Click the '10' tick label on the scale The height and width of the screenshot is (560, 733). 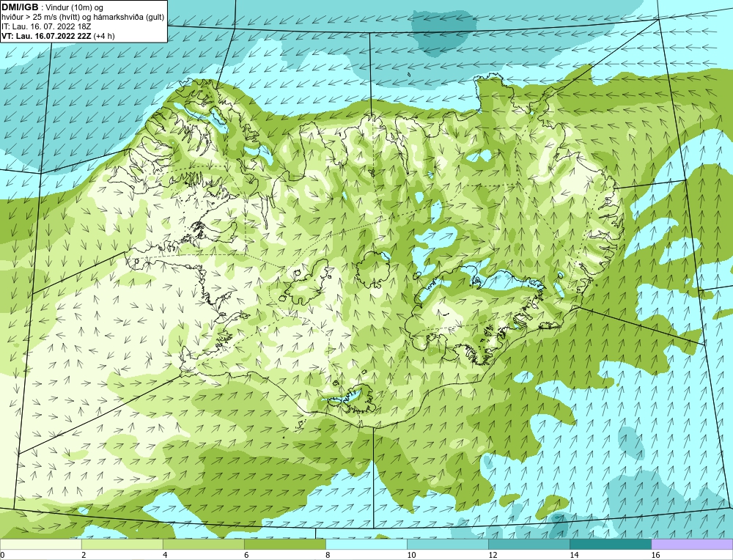tap(411, 555)
